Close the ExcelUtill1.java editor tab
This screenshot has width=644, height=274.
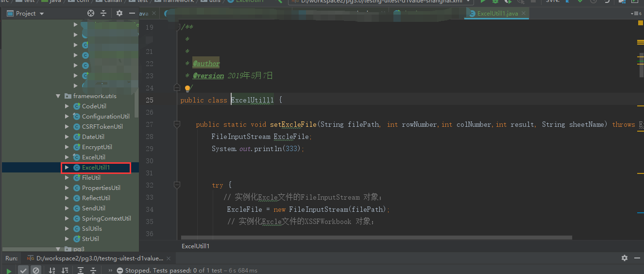point(524,14)
